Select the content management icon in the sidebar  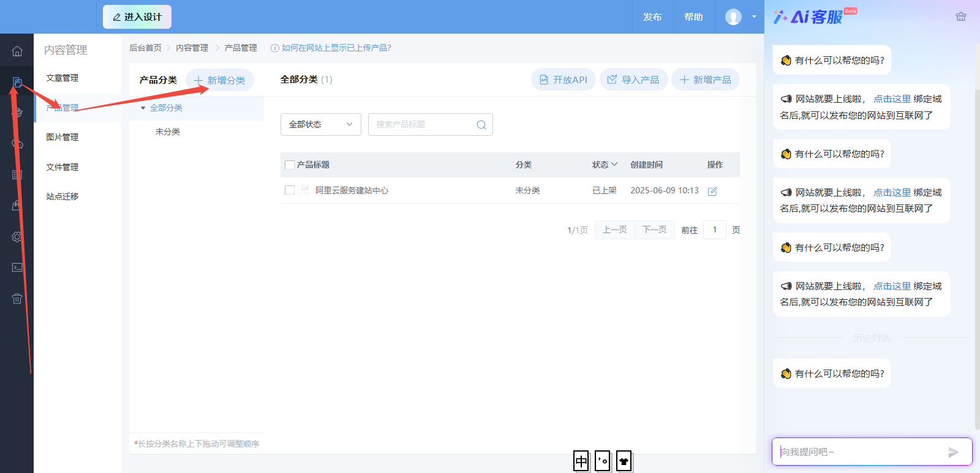[17, 82]
